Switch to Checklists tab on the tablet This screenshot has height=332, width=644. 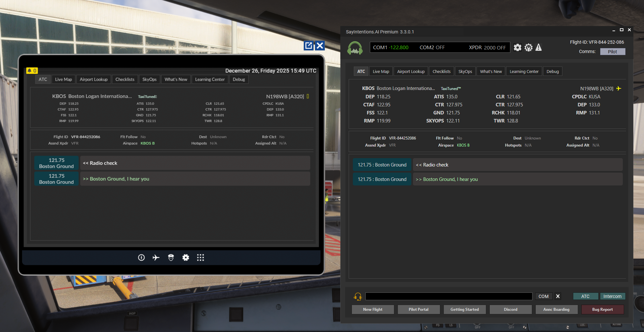point(125,79)
